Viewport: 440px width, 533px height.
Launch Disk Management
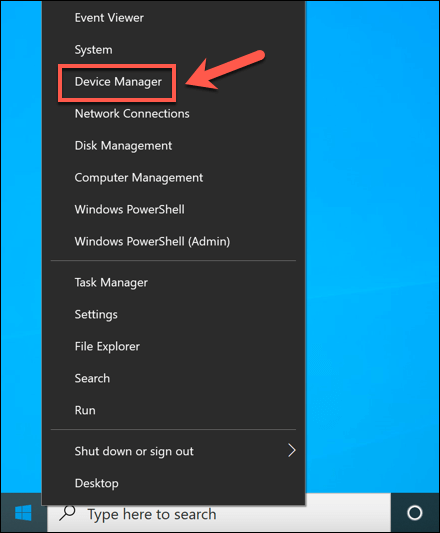173,145
